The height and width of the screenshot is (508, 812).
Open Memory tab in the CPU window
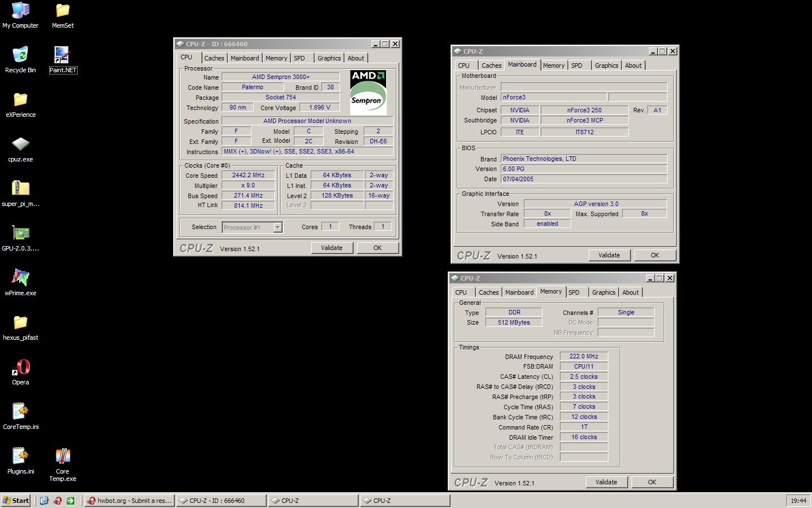[x=276, y=58]
